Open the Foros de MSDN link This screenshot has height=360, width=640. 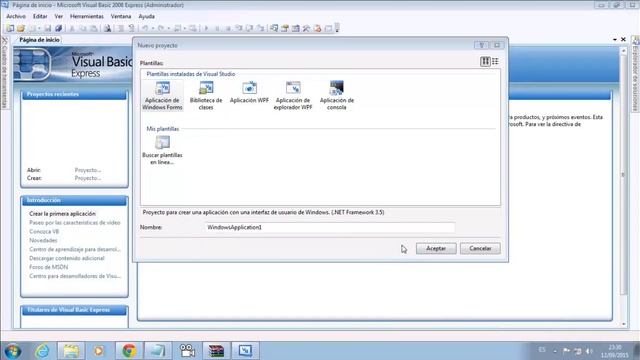point(49,267)
